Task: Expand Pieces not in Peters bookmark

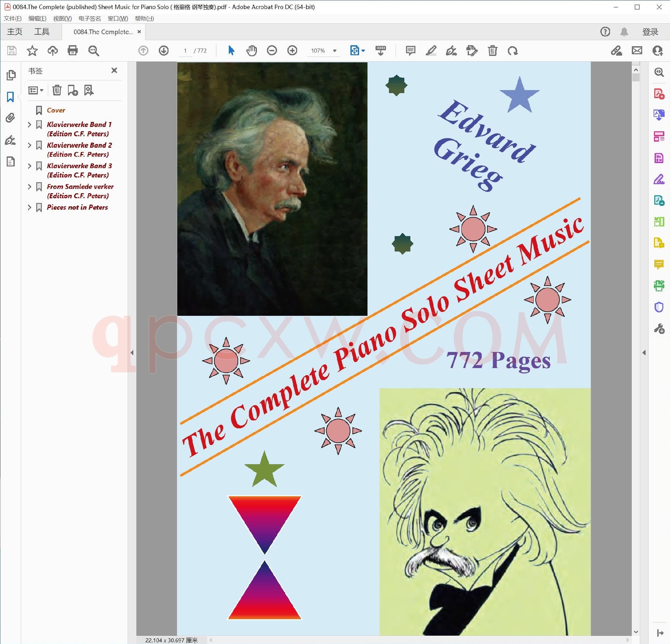Action: (29, 207)
